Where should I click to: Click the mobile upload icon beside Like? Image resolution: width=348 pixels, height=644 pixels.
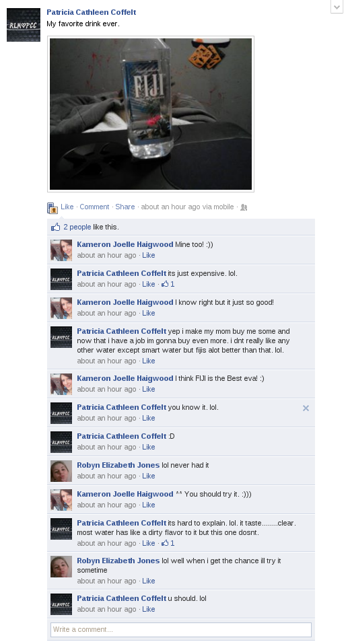pos(53,208)
